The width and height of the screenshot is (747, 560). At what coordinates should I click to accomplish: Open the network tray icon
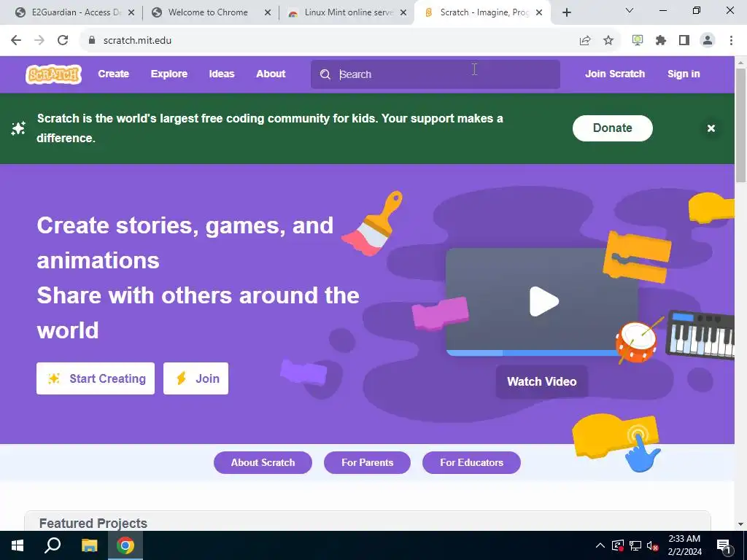coord(635,545)
